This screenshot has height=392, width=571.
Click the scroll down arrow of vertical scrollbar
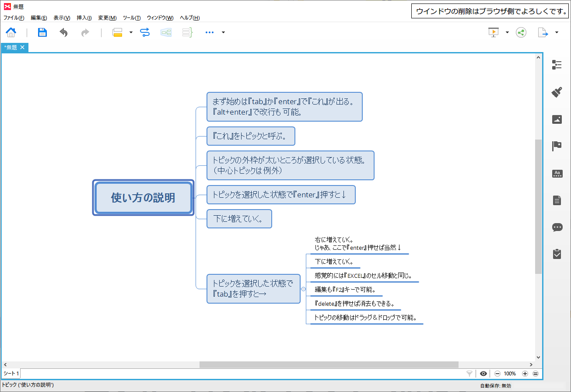click(538, 357)
